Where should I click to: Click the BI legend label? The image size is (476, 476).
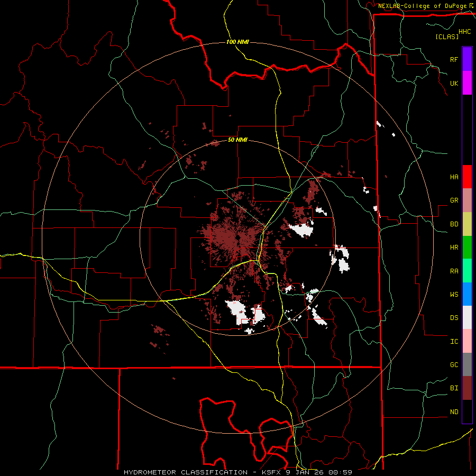(x=454, y=388)
